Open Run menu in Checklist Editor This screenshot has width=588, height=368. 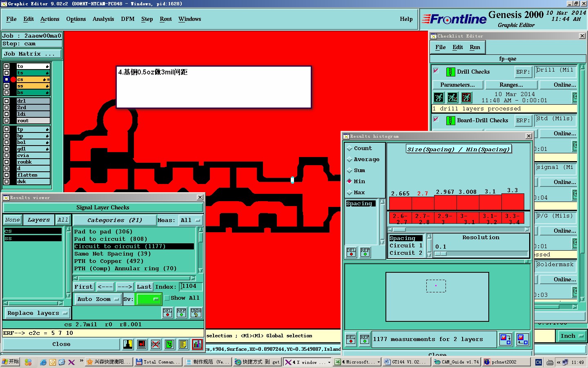[x=475, y=47]
